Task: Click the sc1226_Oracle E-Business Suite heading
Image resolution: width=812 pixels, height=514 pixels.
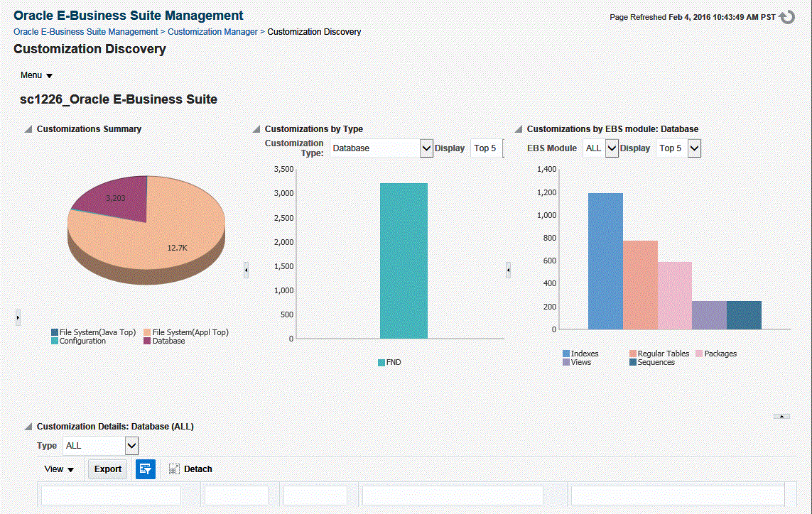Action: 119,99
